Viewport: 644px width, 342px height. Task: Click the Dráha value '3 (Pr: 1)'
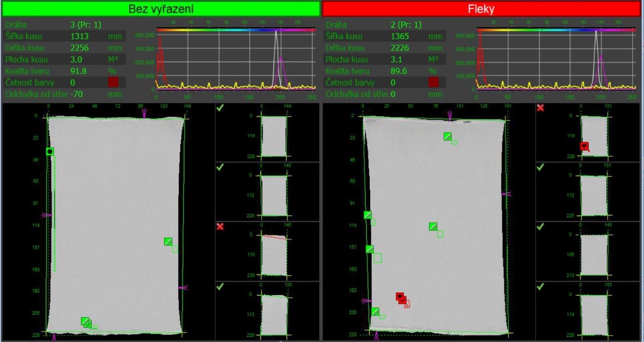86,25
